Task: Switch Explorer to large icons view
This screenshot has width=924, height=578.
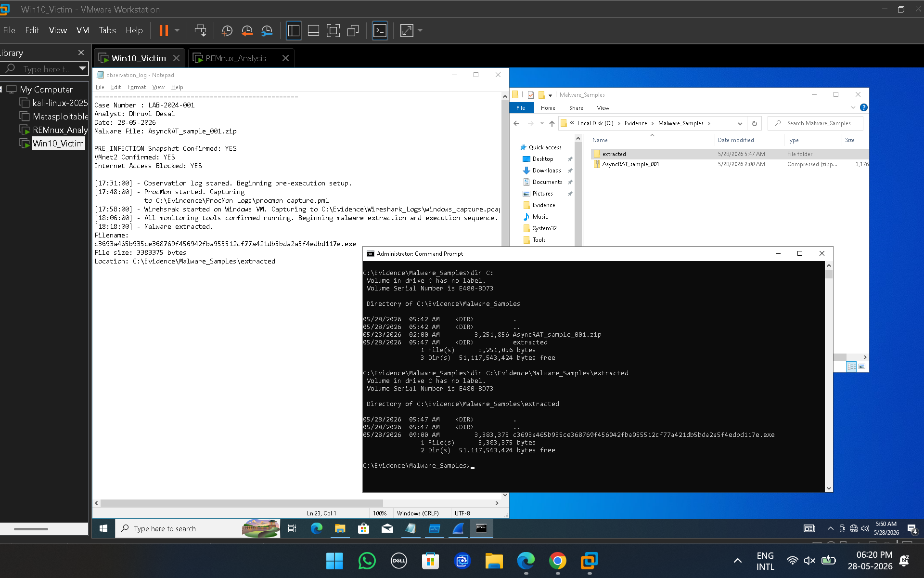Action: (862, 367)
